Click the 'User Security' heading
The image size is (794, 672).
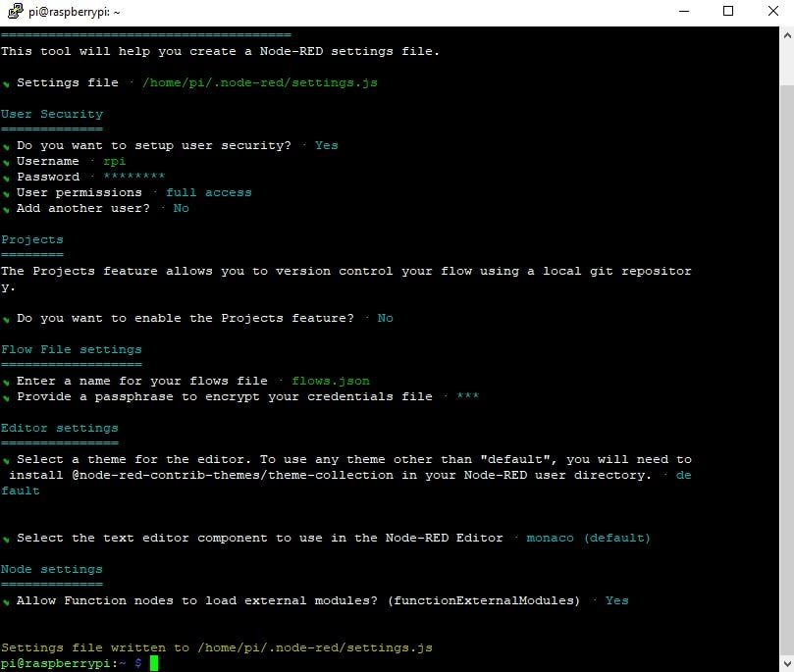click(52, 114)
